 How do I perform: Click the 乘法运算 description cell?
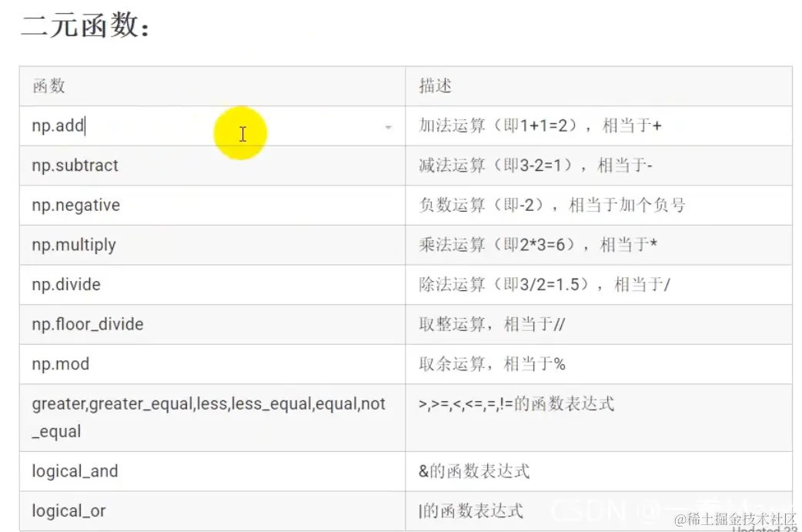pyautogui.click(x=599, y=245)
